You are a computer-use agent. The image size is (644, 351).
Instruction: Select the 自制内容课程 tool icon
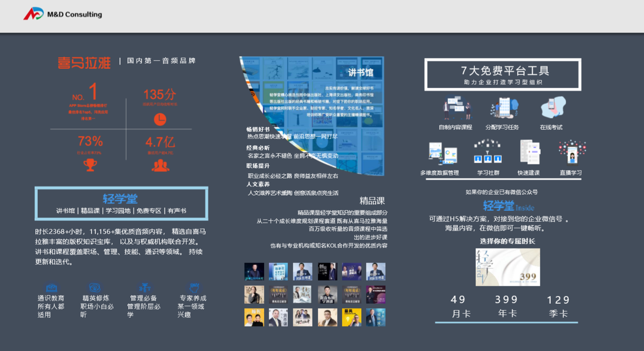click(x=456, y=108)
